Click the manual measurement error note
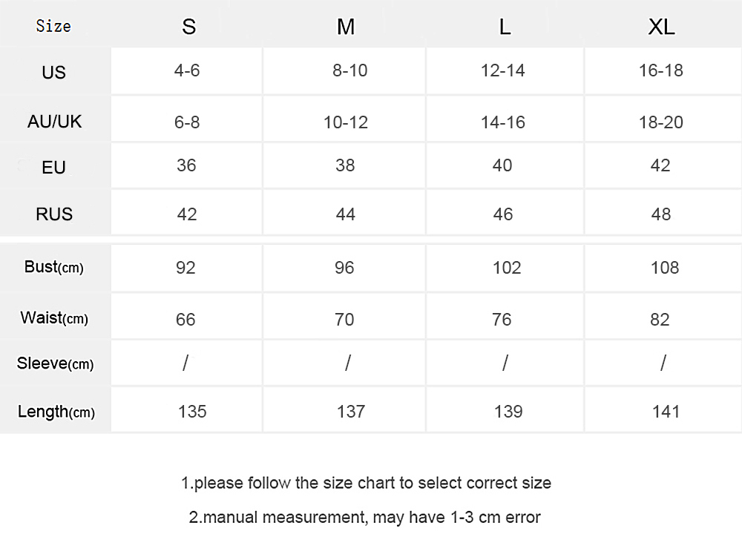742x560 pixels. click(x=365, y=518)
